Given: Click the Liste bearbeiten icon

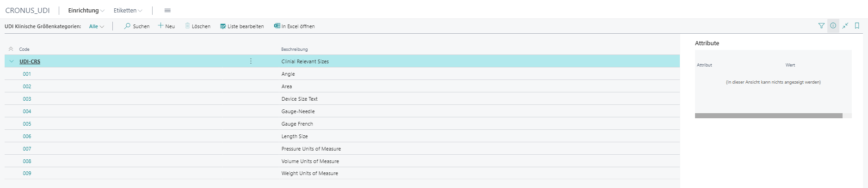Looking at the screenshot, I should pos(223,26).
